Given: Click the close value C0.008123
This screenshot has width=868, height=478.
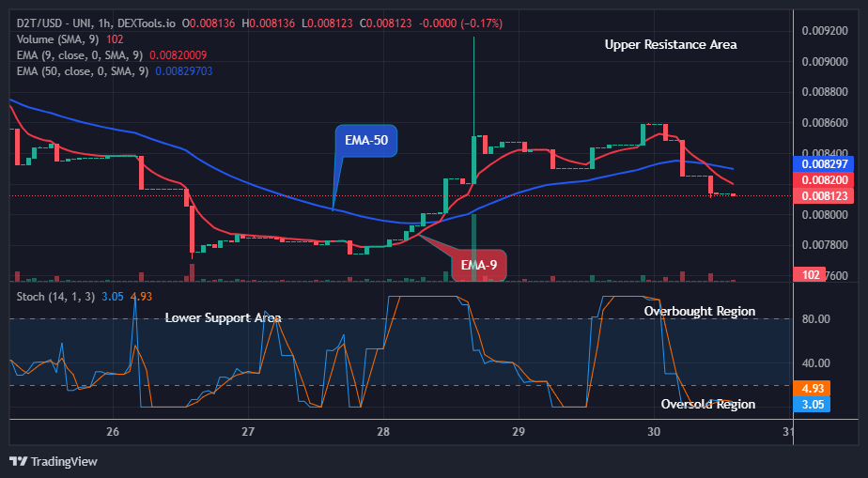Looking at the screenshot, I should [x=386, y=23].
